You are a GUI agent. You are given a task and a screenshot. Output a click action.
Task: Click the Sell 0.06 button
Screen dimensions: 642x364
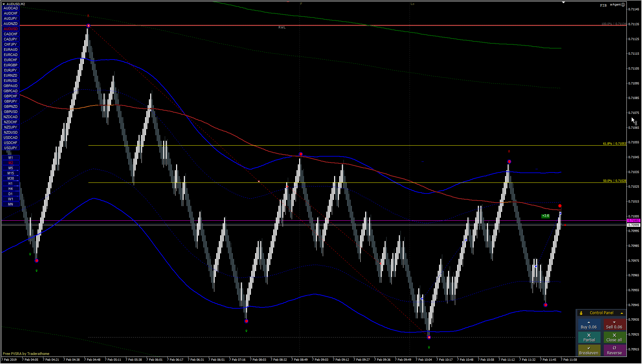tap(614, 325)
